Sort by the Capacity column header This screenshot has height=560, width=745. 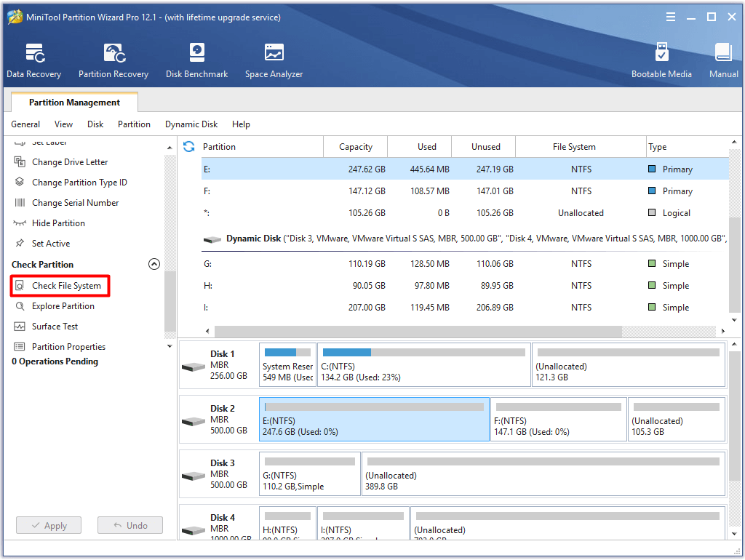tap(355, 147)
